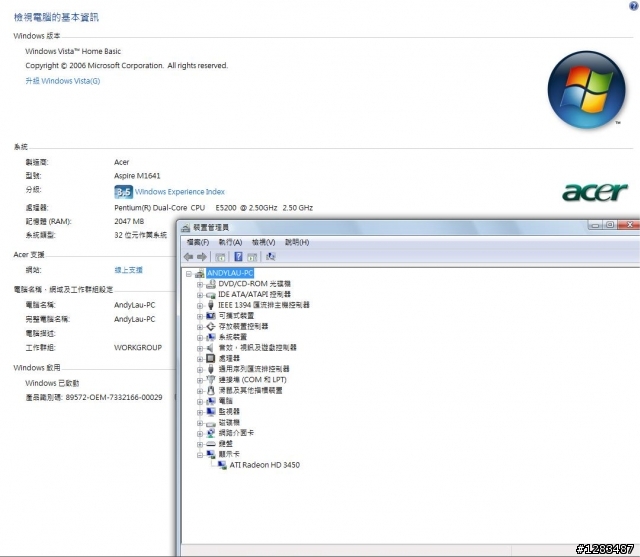Select the ATI Radeon HD 3450 entry
The image size is (640, 557).
coord(264,465)
